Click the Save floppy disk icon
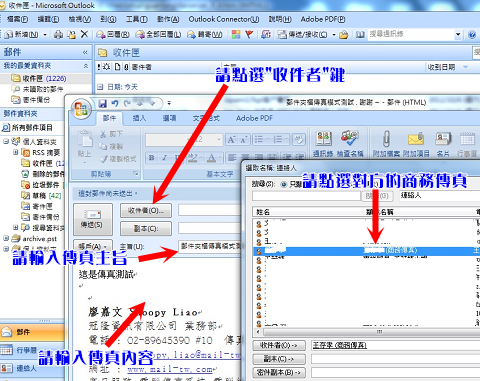This screenshot has height=381, width=480. pos(103,104)
